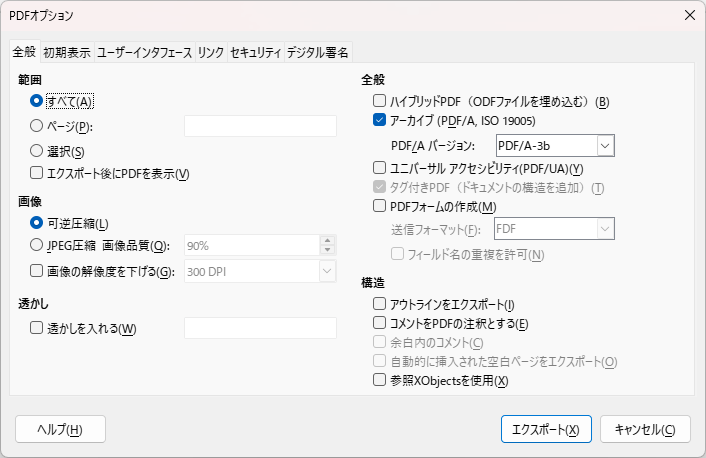This screenshot has height=458, width=706.
Task: Enable 画像の解像度を下げる checkbox
Action: point(36,271)
